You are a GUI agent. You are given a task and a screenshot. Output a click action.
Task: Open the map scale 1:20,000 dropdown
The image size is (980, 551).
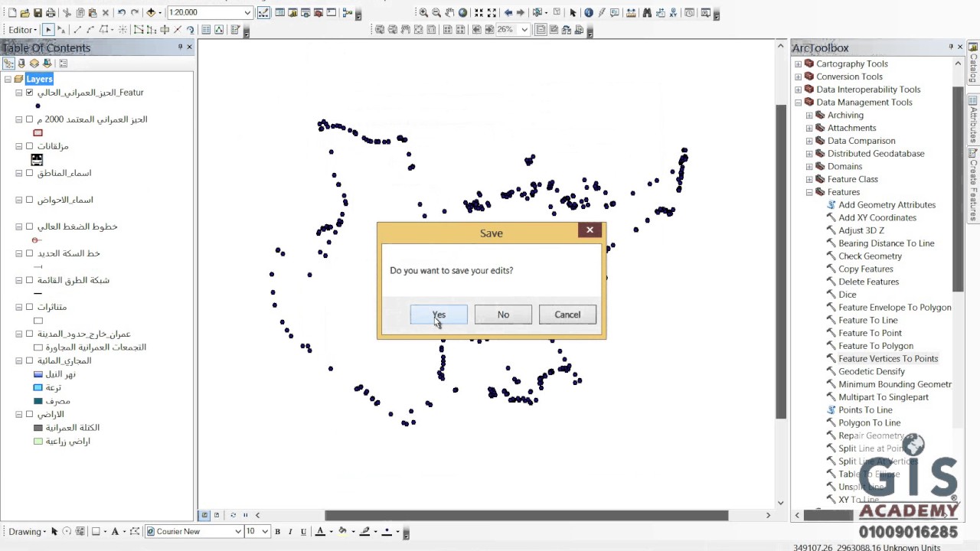[x=247, y=13]
